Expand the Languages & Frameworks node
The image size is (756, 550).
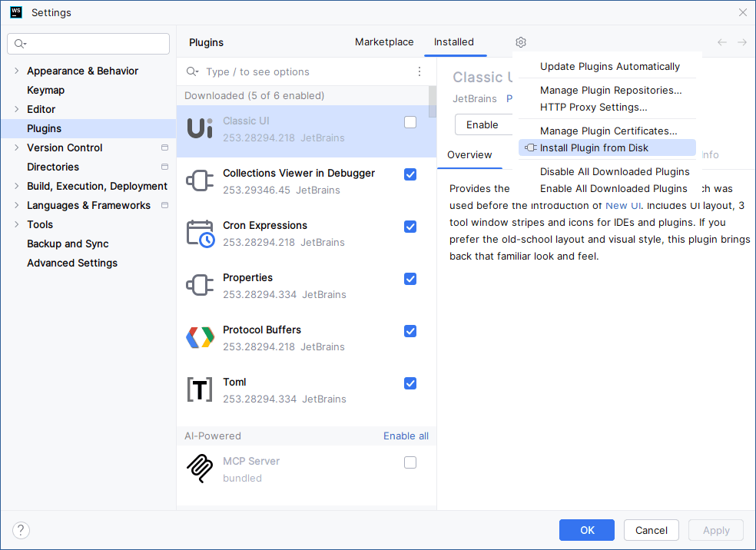tap(17, 205)
